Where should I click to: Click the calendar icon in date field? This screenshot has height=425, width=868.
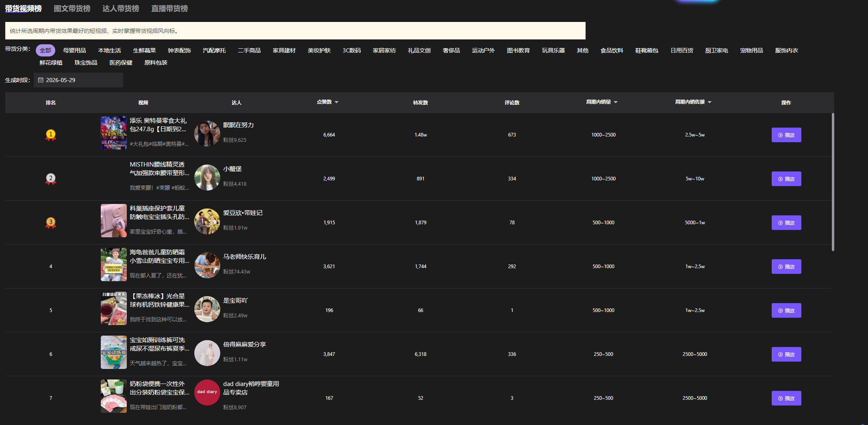coord(41,80)
